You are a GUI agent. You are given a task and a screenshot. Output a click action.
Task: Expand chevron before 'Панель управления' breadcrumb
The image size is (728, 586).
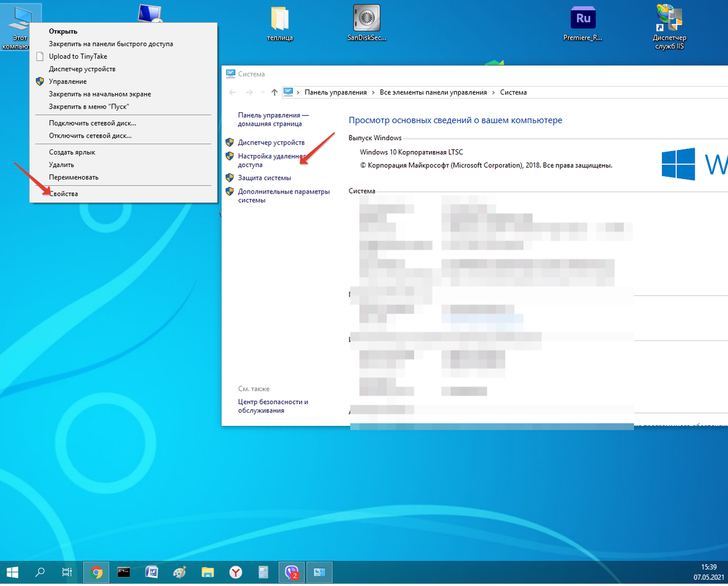pyautogui.click(x=298, y=92)
